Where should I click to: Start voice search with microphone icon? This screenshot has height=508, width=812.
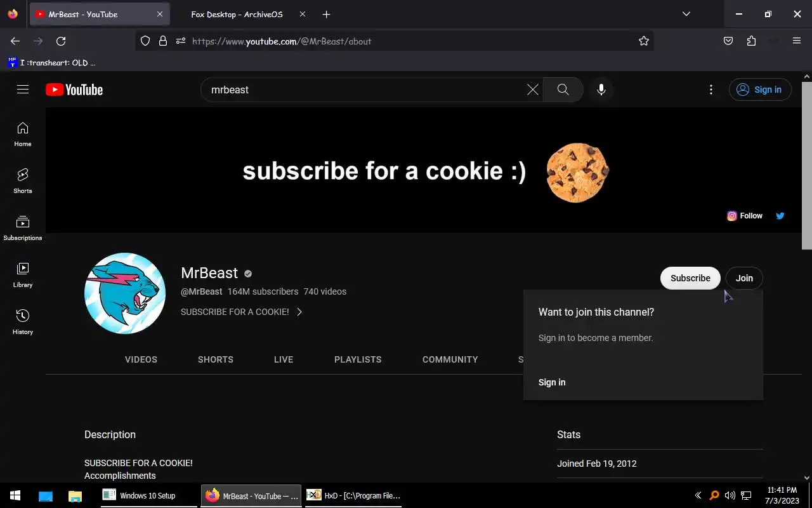coord(601,90)
